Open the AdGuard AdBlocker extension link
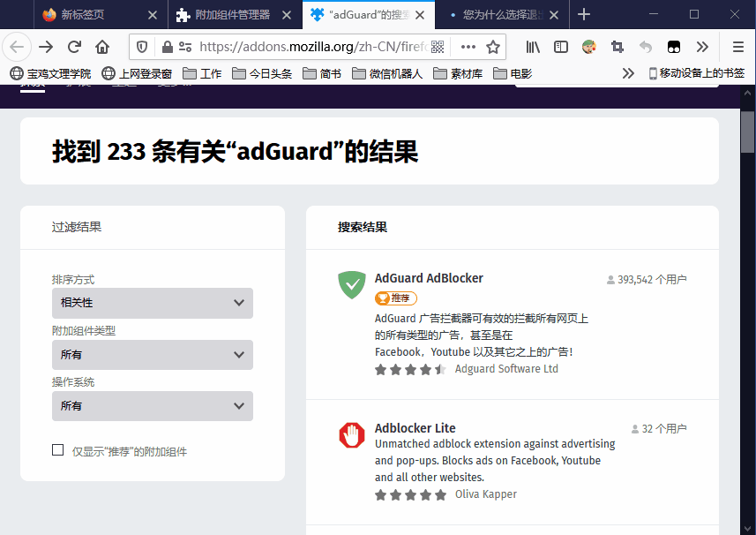The height and width of the screenshot is (535, 756). tap(429, 278)
